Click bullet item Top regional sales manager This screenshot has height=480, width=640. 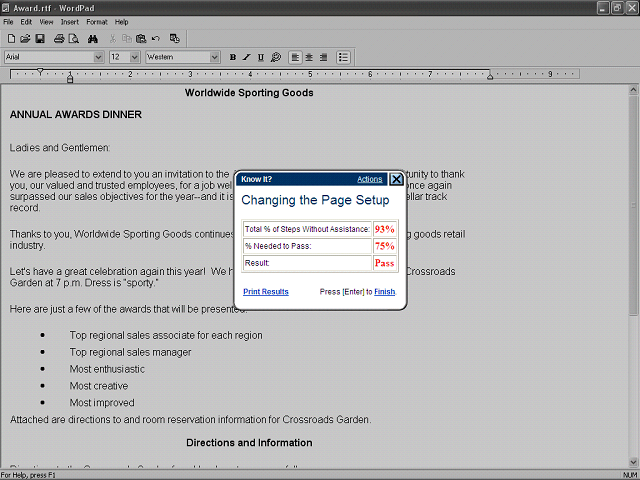(x=130, y=352)
